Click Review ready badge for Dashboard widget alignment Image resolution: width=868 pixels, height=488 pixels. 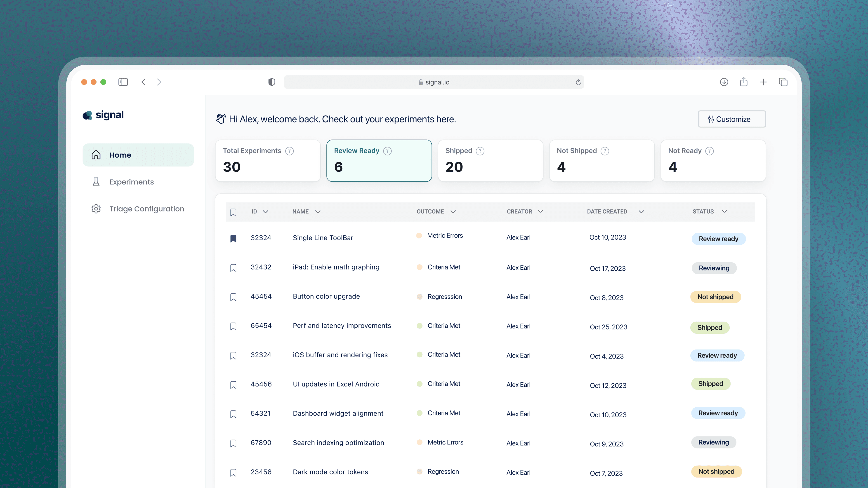[x=718, y=413]
